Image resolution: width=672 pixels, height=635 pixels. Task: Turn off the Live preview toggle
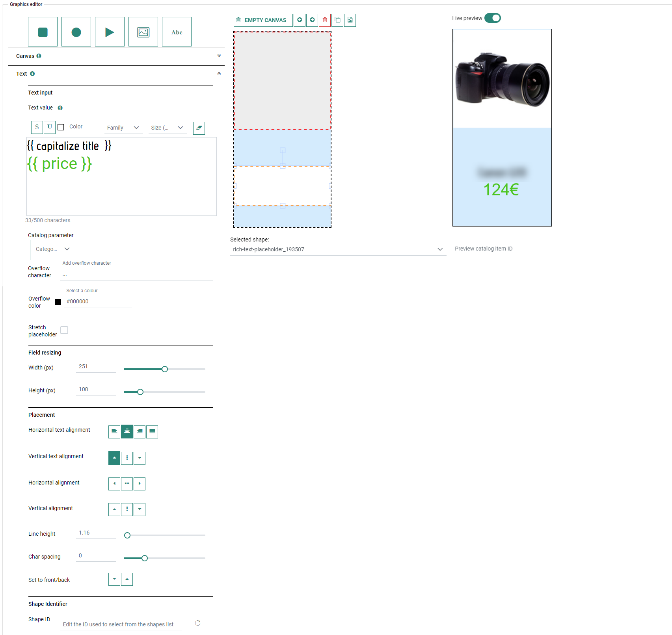point(492,18)
